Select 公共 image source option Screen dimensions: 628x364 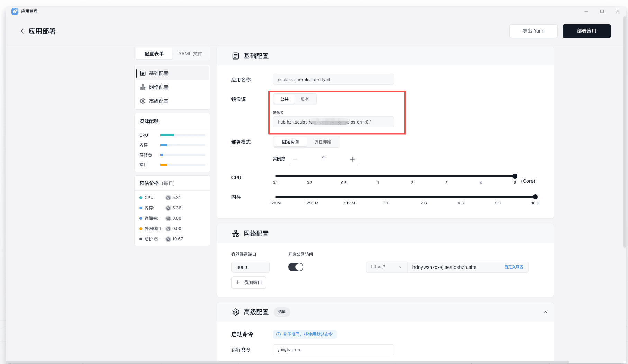tap(284, 99)
